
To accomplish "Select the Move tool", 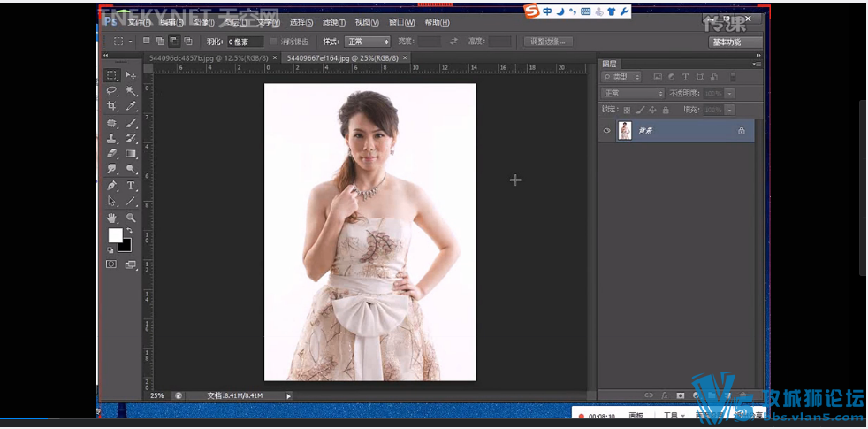I will (x=131, y=75).
